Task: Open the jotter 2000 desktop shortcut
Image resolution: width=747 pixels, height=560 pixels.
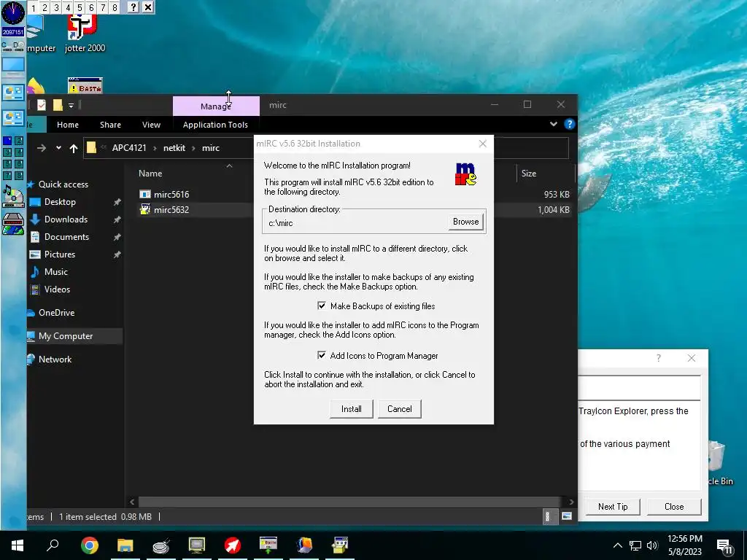Action: [85, 34]
